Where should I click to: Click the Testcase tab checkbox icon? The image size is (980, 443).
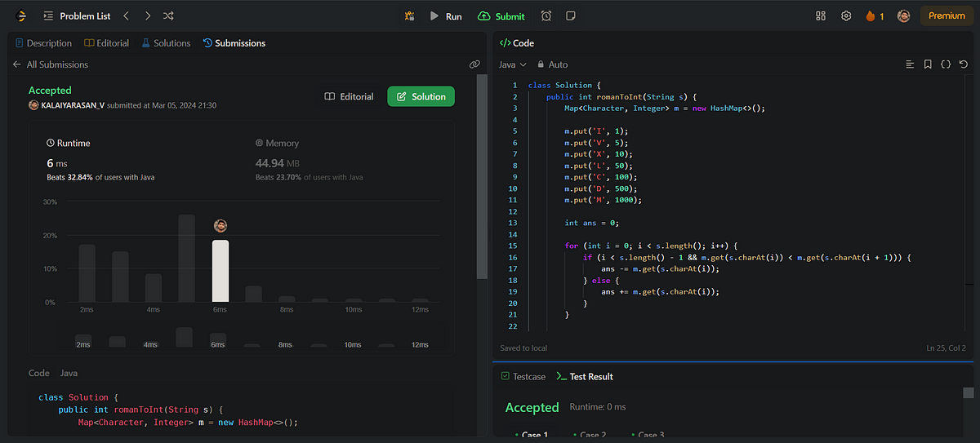[505, 377]
